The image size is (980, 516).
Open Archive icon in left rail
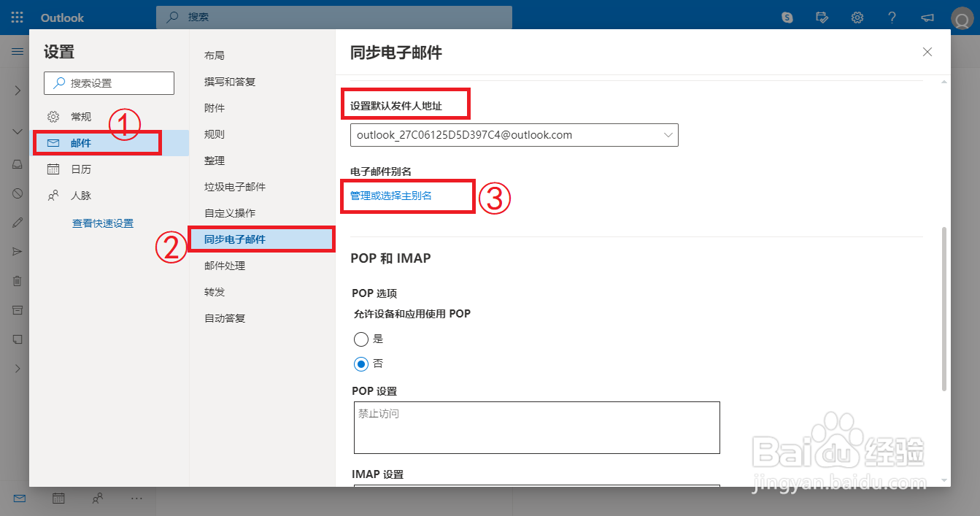pyautogui.click(x=18, y=310)
